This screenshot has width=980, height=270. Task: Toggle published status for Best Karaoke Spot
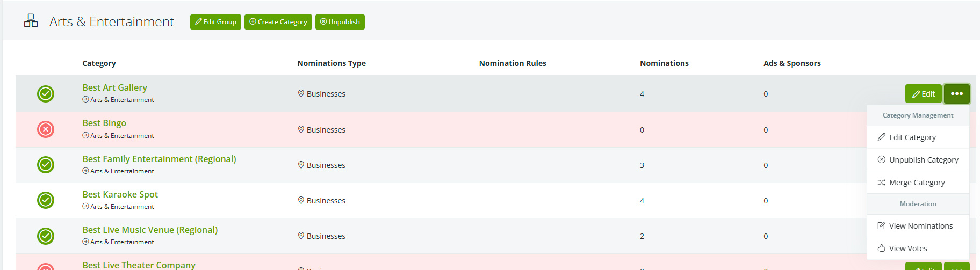[46, 200]
